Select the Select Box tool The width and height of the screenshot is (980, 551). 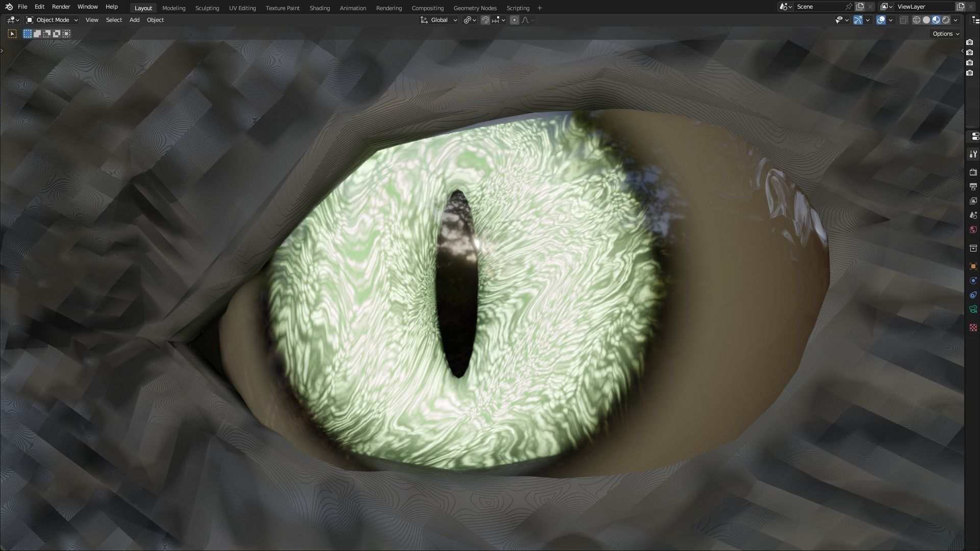coord(12,34)
